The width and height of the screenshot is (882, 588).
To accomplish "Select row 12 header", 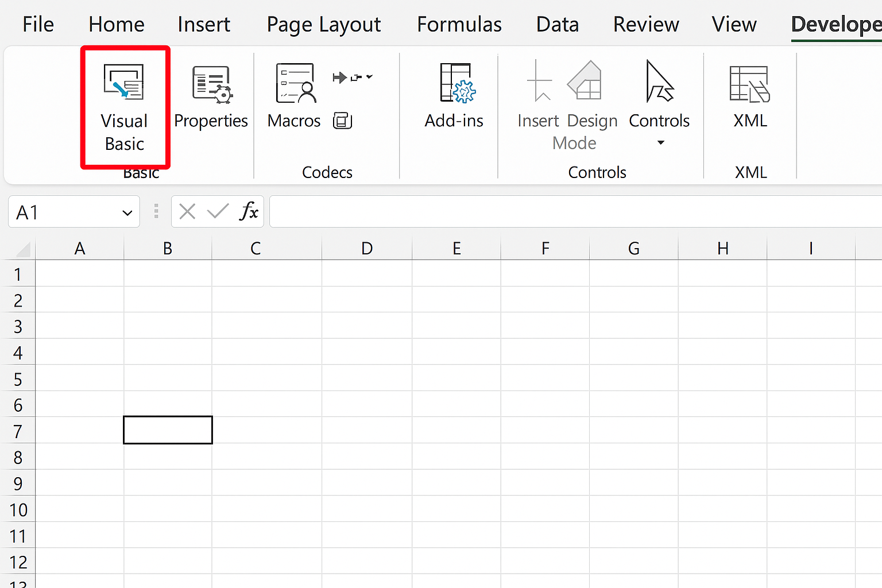I will click(x=18, y=562).
